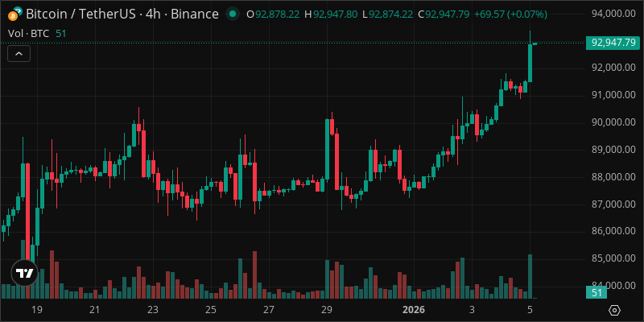Click the 88,000.00 price axis label

613,177
